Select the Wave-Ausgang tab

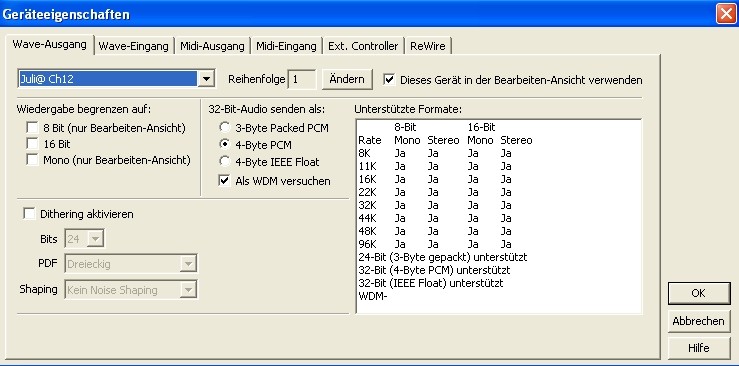tap(49, 45)
